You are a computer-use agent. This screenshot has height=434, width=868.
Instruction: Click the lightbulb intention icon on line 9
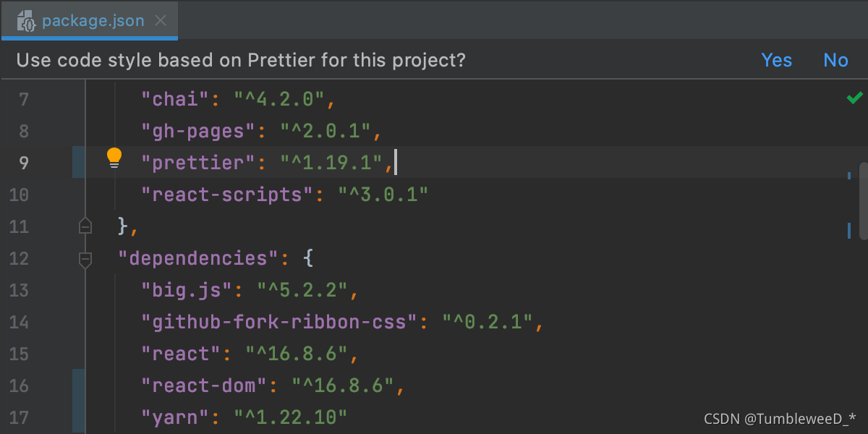(x=114, y=158)
